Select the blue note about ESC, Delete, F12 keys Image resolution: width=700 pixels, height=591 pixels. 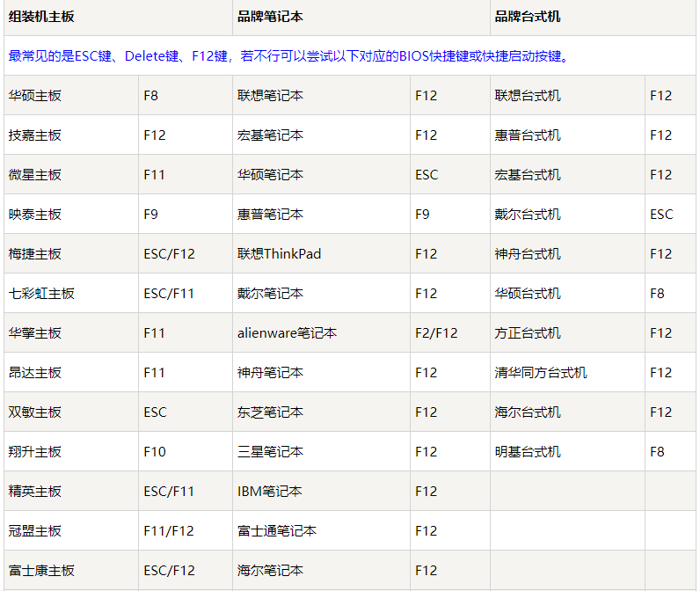coord(288,56)
